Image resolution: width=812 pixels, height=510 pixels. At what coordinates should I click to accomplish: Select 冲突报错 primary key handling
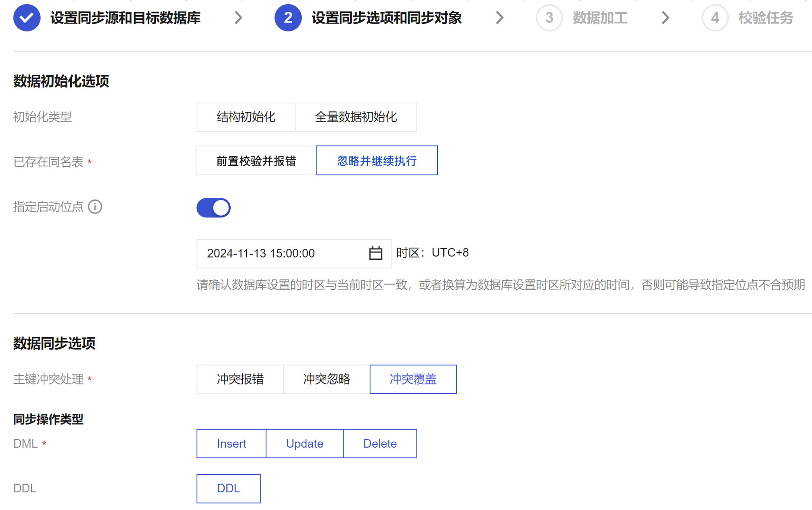(x=240, y=379)
